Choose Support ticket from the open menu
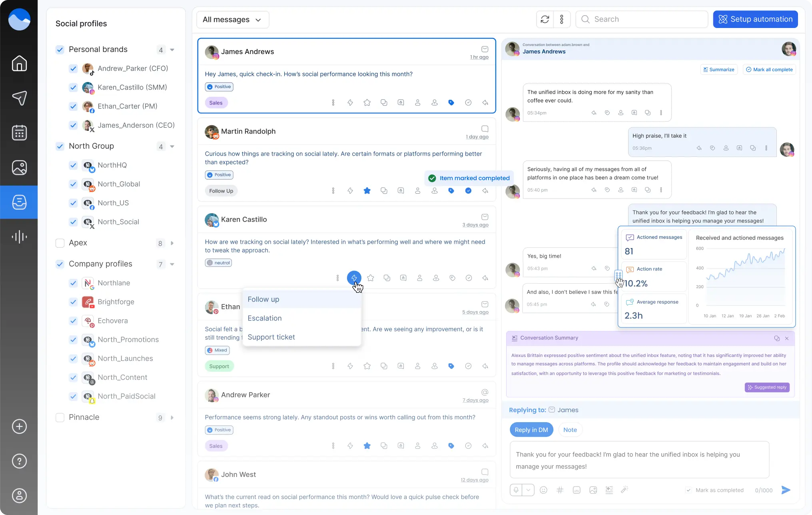 pyautogui.click(x=271, y=337)
